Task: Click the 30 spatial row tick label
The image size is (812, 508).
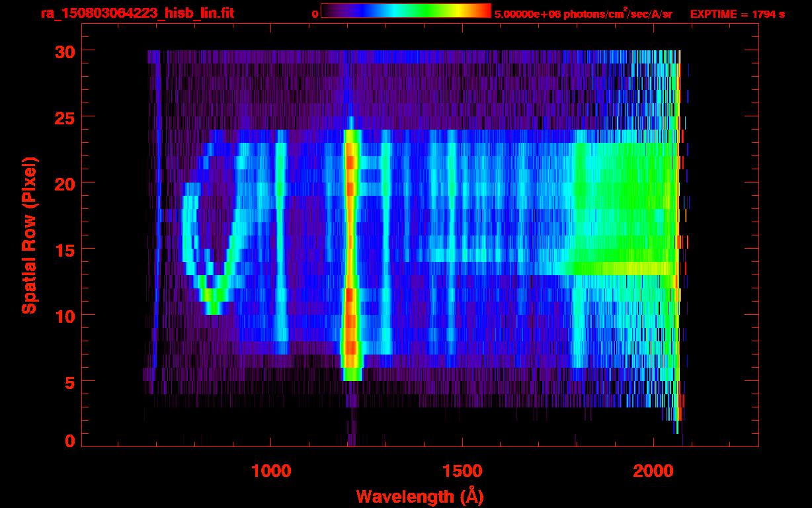Action: (64, 51)
